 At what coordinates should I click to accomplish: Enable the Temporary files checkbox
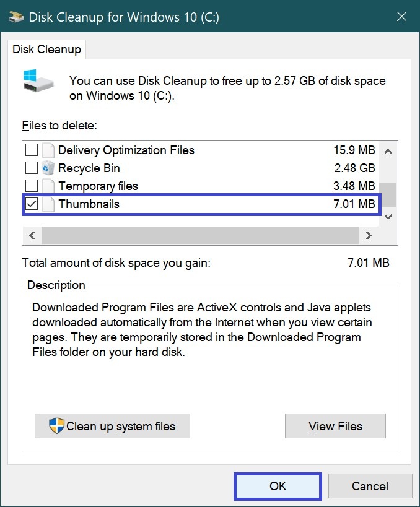pos(32,186)
